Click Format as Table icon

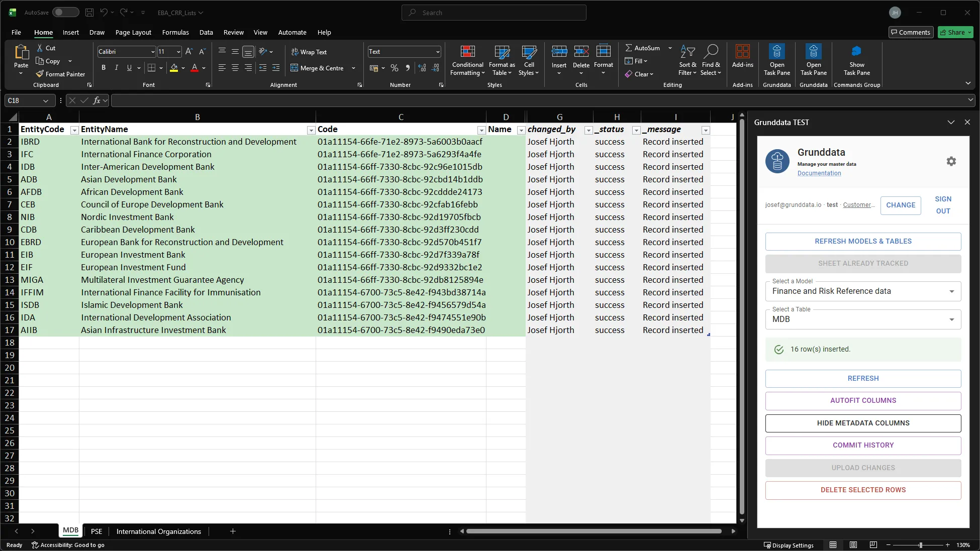[x=502, y=52]
